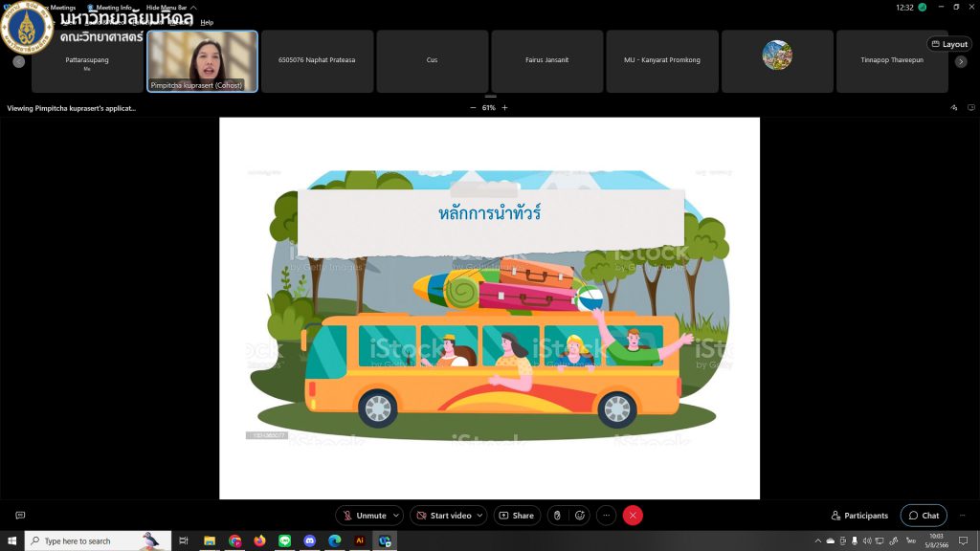Open the Participants panel

tap(859, 516)
